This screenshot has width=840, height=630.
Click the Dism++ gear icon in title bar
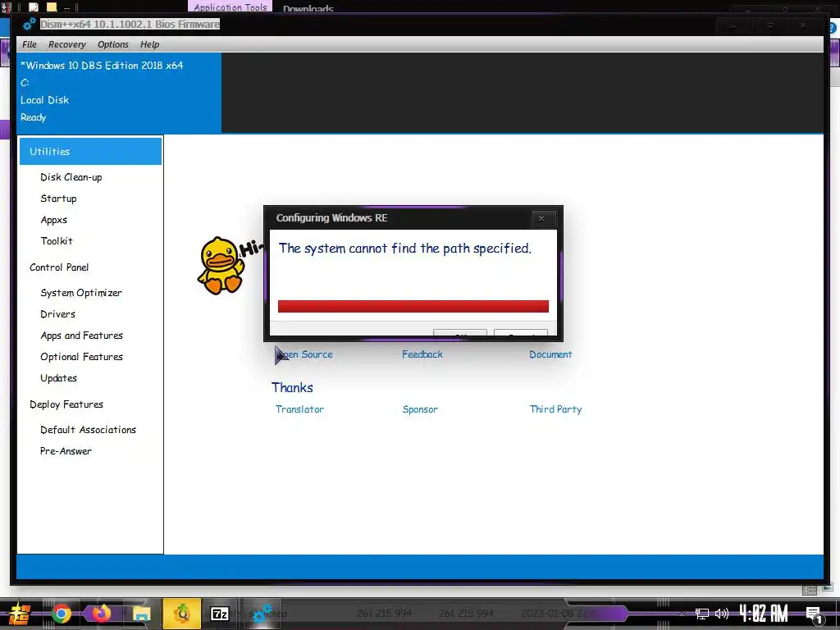click(29, 24)
